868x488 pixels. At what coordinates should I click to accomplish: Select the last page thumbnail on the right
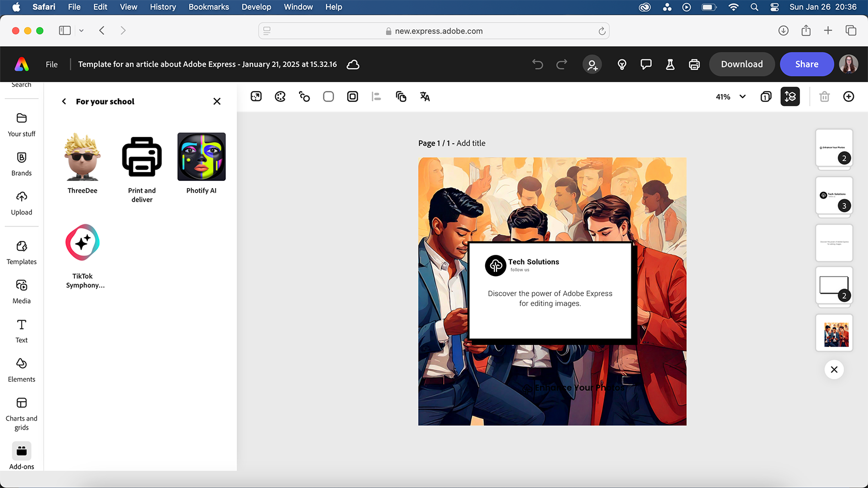(x=834, y=332)
